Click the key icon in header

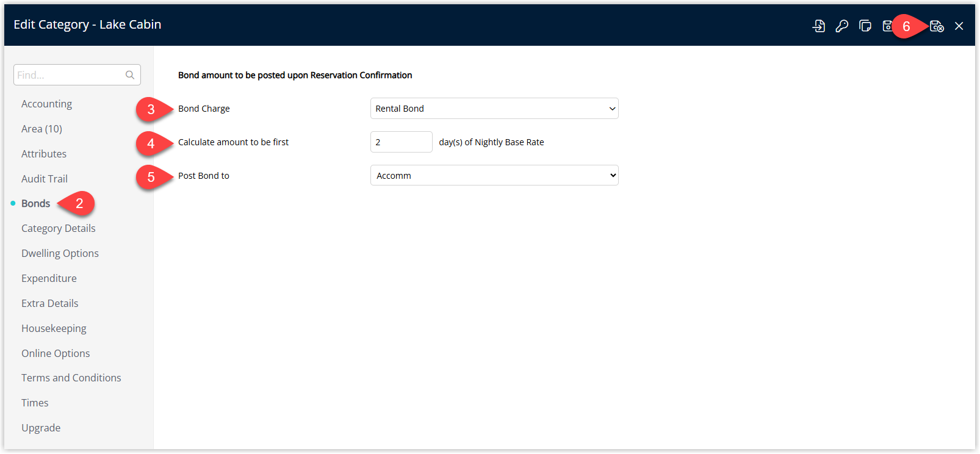pos(842,26)
